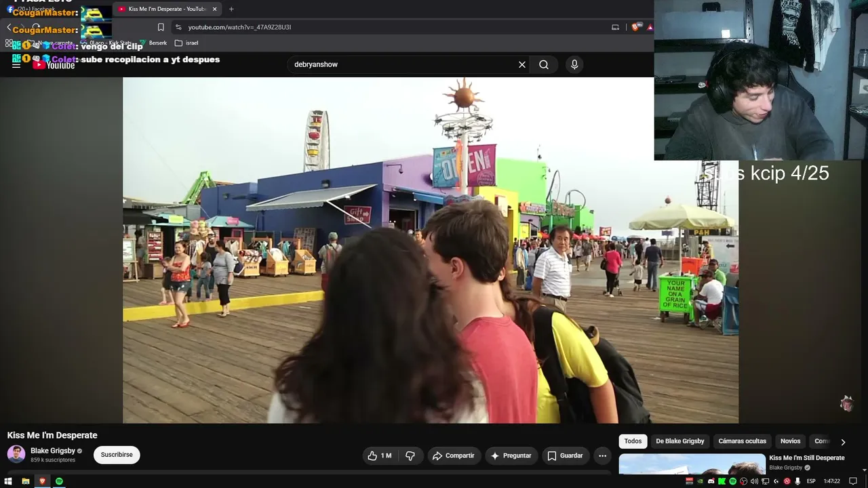This screenshot has width=868, height=488.
Task: Switch to Brave browser in the taskbar
Action: [x=42, y=481]
